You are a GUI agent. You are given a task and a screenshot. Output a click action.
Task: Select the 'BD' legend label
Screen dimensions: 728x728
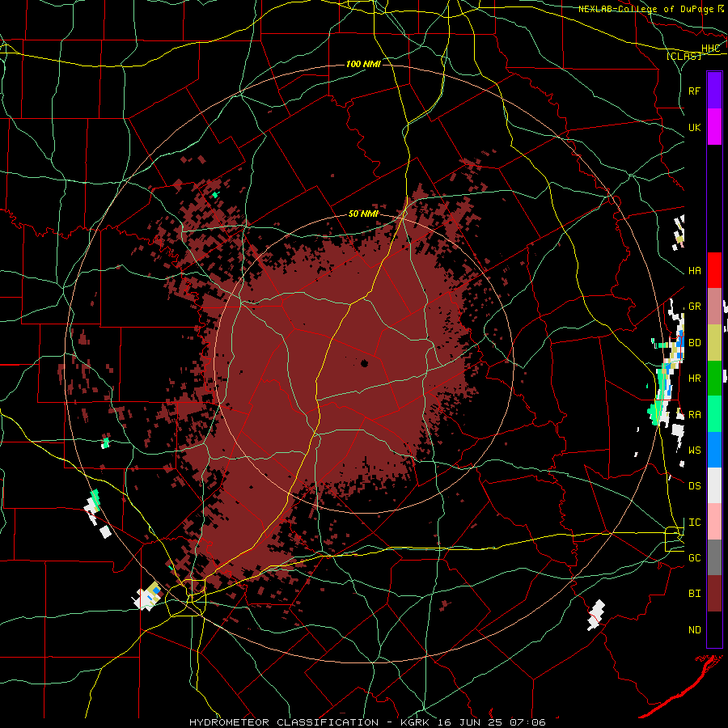(x=694, y=343)
